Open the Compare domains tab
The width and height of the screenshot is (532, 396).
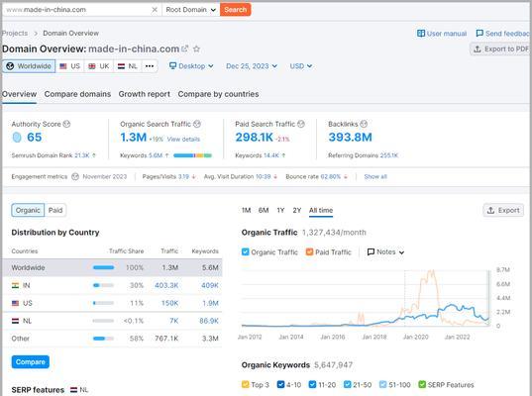click(77, 94)
